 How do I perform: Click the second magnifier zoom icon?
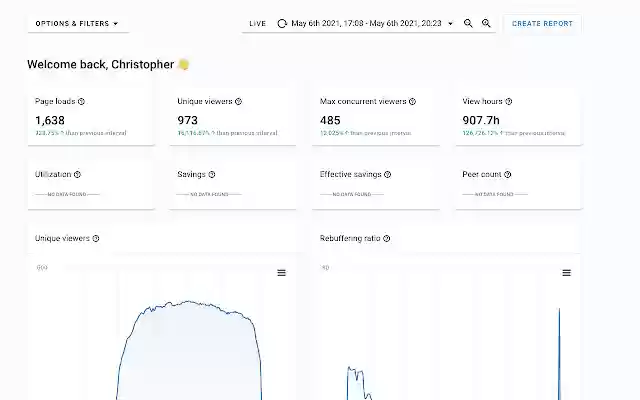coord(486,23)
